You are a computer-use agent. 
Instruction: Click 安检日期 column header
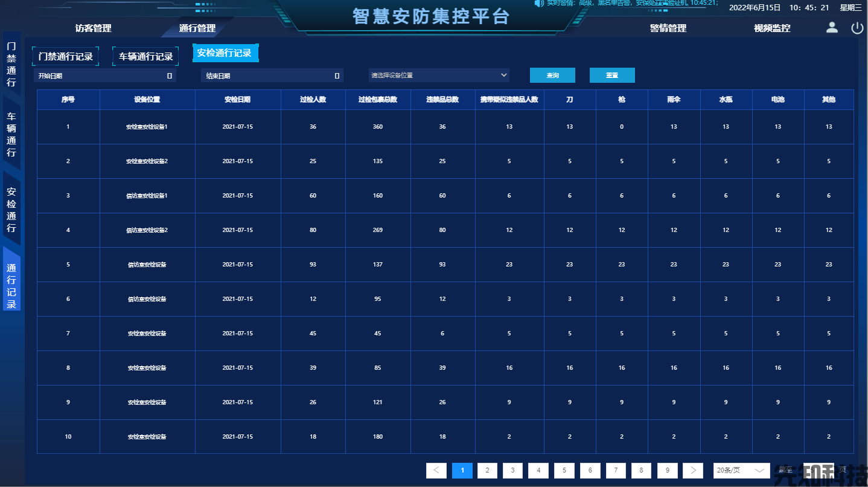[238, 100]
